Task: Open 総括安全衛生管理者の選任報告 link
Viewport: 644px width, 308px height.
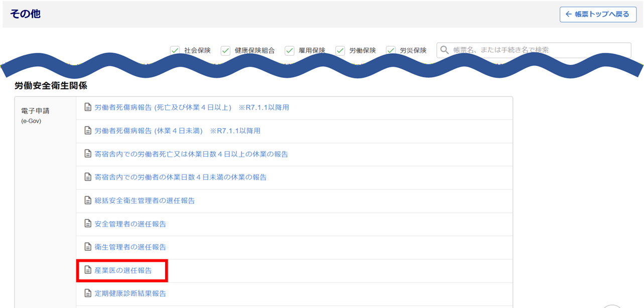Action: pyautogui.click(x=145, y=200)
